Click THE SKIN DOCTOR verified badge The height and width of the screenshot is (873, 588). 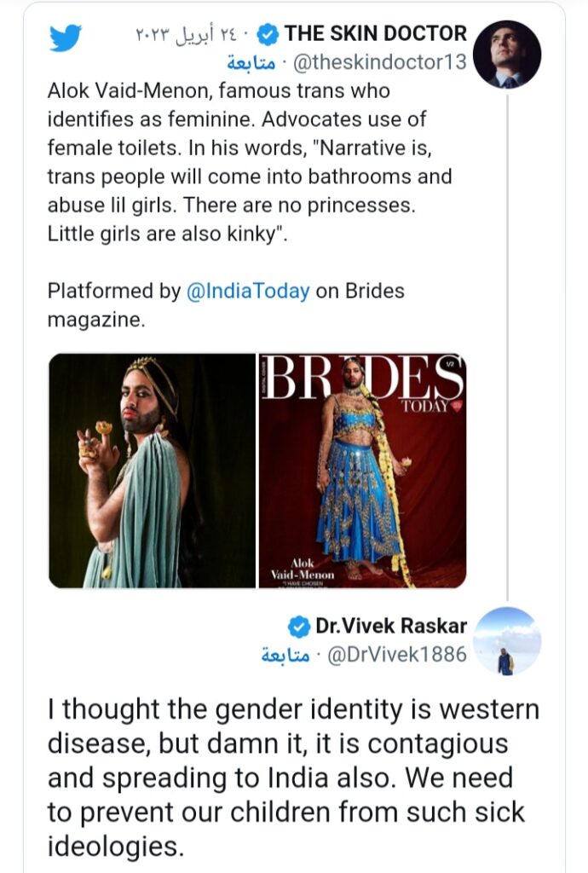[x=269, y=35]
